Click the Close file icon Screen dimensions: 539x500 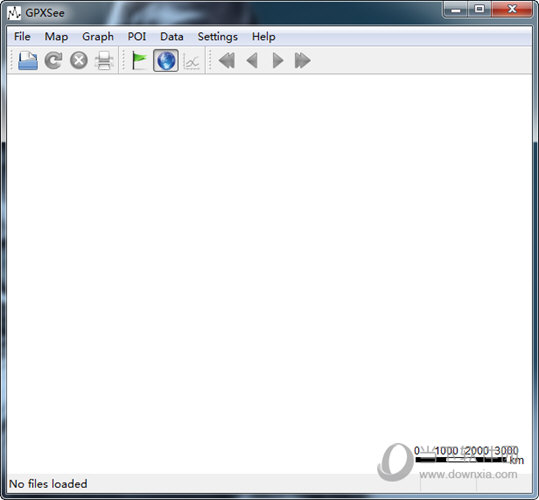[x=79, y=61]
